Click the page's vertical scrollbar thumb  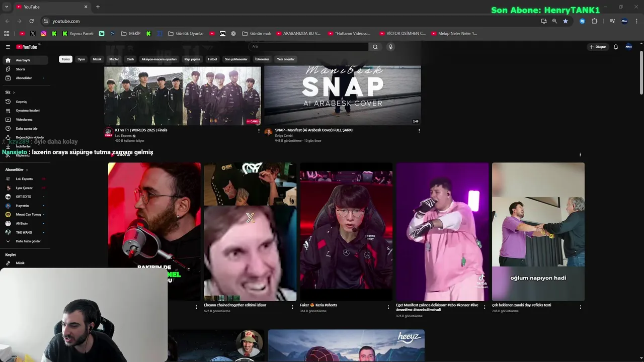coord(641,73)
